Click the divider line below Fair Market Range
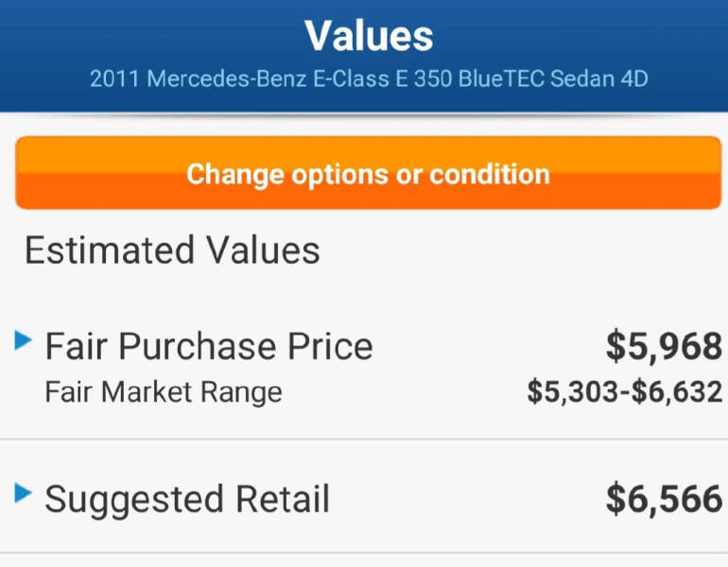The height and width of the screenshot is (567, 728). (x=364, y=439)
